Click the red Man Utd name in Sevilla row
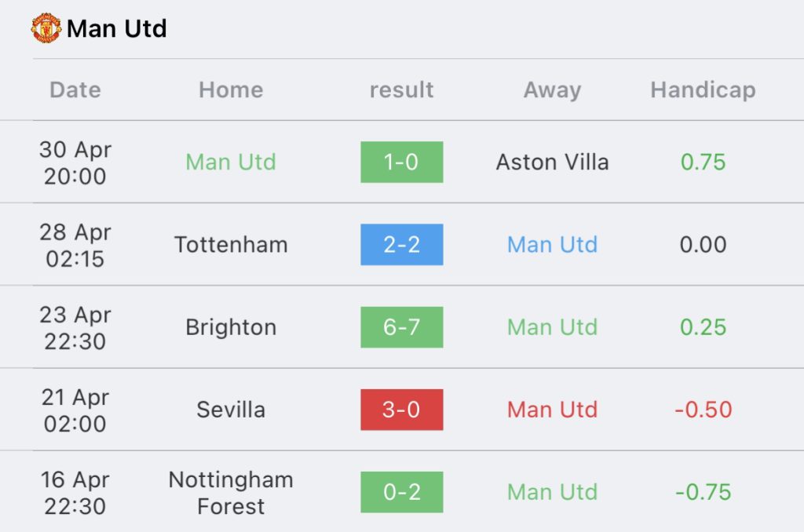 552,410
